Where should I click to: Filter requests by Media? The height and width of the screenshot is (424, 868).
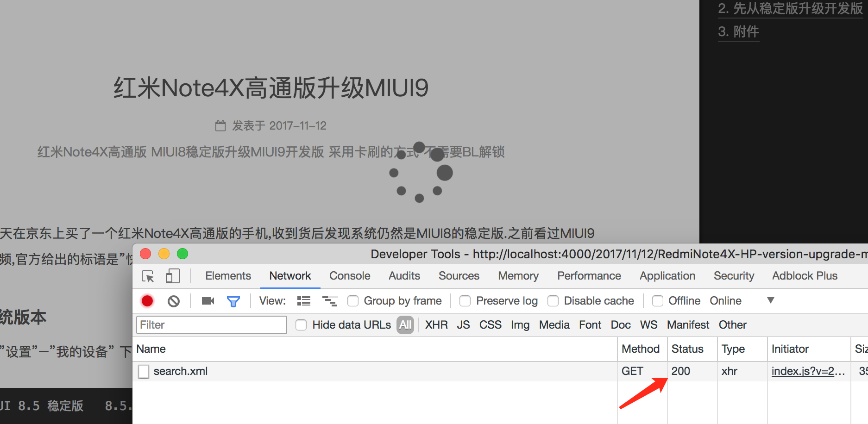[554, 325]
